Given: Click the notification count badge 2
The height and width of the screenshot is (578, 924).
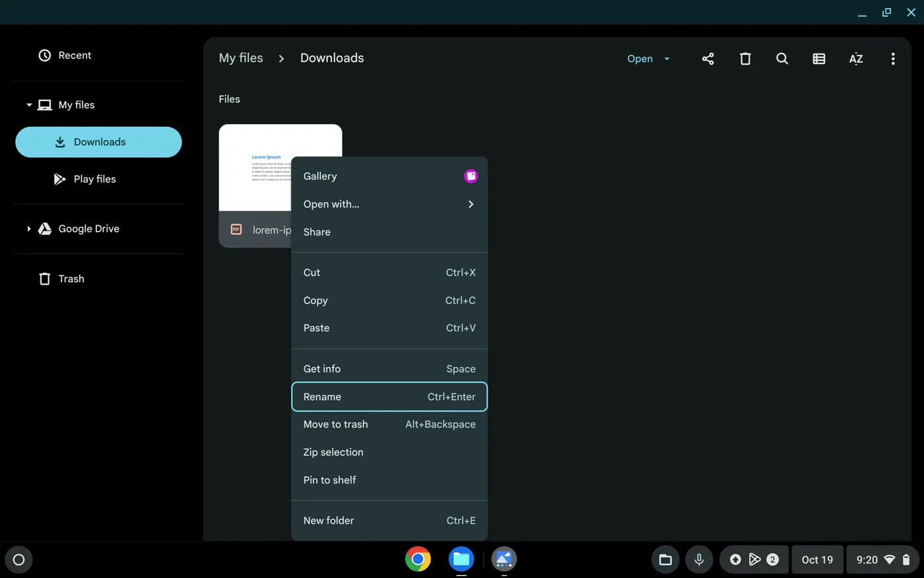Looking at the screenshot, I should click(772, 560).
